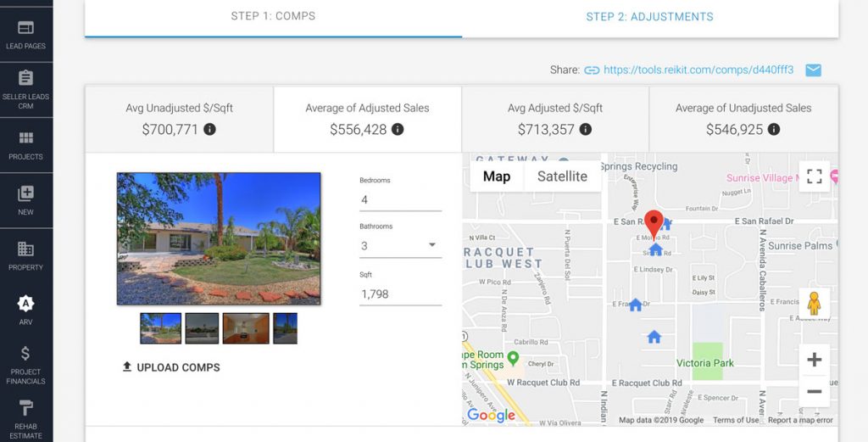Select Step 1: Comps tab
Screen dimensions: 868x442
274,17
